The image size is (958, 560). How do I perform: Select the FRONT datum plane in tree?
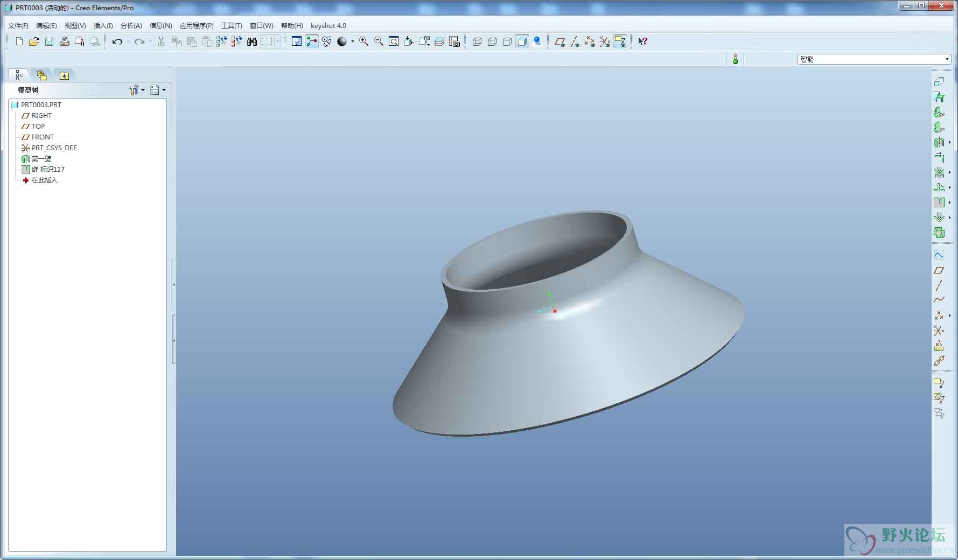click(37, 137)
